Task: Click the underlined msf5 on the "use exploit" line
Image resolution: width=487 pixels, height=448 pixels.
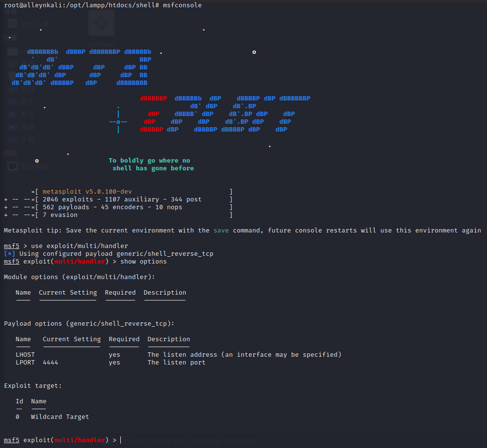Action: (12, 246)
